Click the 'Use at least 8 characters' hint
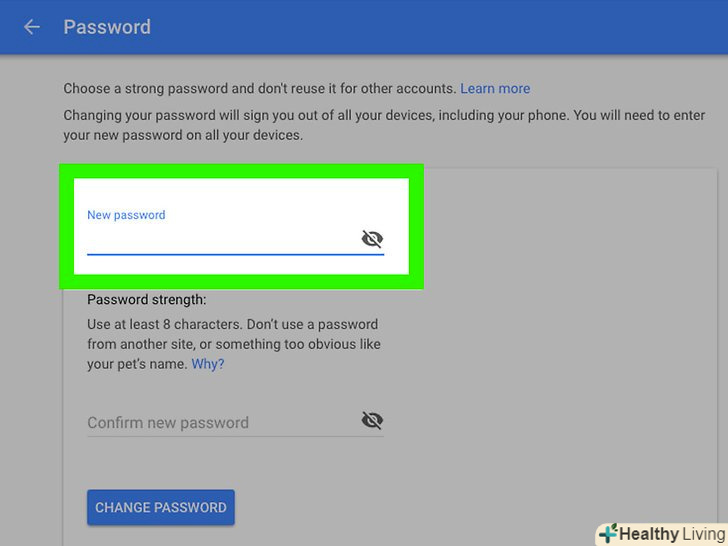Viewport: 728px width, 546px height. [232, 324]
